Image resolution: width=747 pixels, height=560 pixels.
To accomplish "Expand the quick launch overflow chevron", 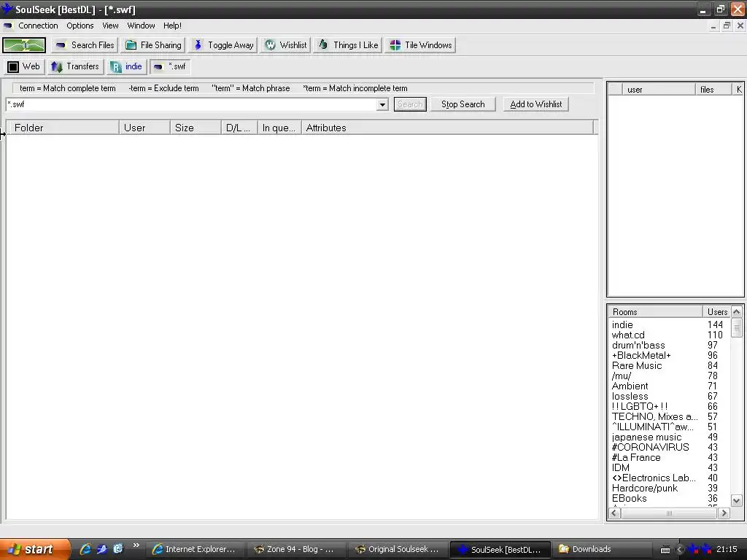I will 136,545.
